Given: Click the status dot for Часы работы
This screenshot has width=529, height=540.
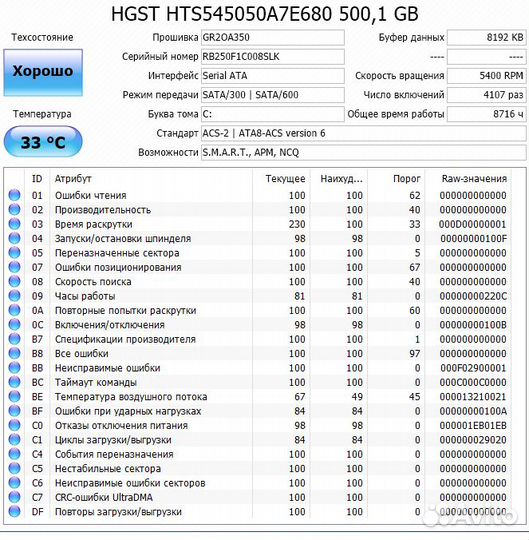Looking at the screenshot, I should point(14,296).
